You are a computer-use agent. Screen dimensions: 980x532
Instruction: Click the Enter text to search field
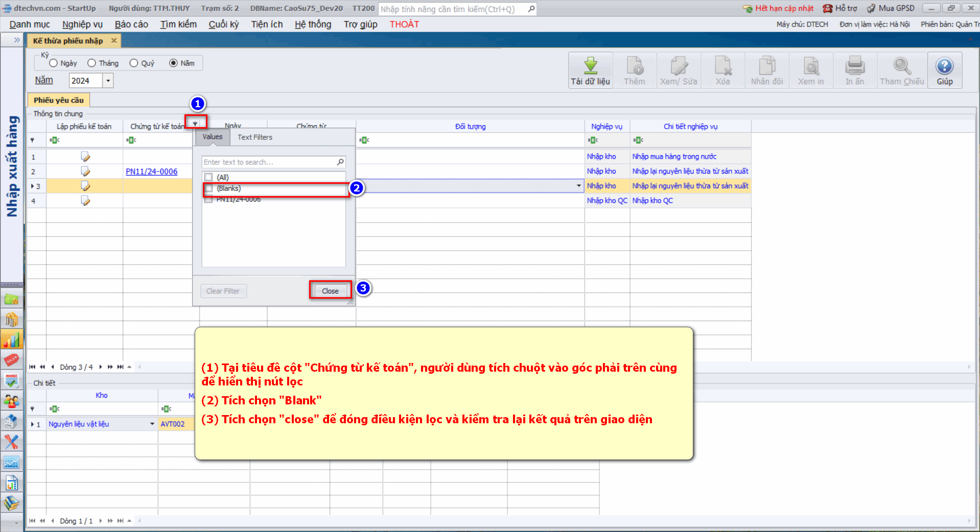(x=268, y=162)
